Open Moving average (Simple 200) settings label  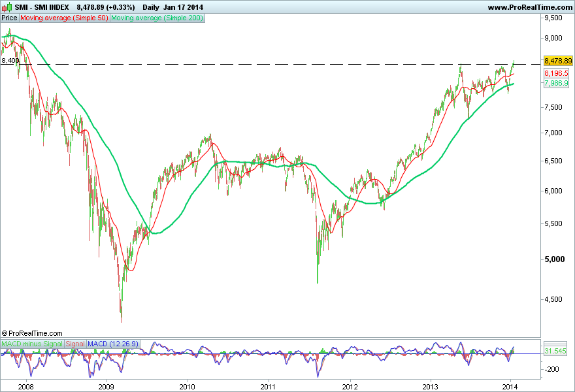click(157, 18)
